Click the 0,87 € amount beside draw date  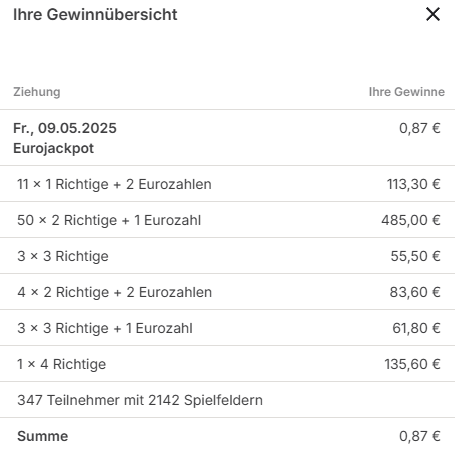coord(420,128)
